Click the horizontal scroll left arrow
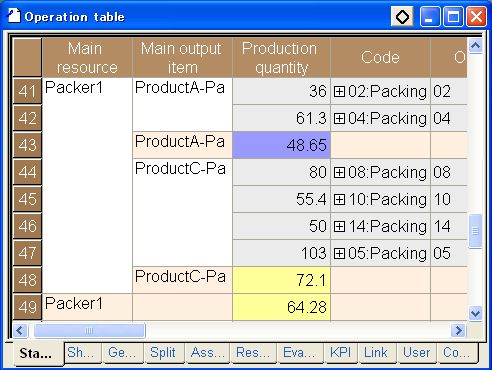492x370 pixels. click(20, 330)
